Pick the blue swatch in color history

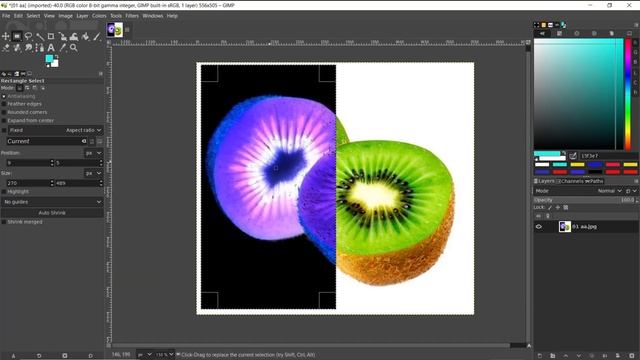595,164
